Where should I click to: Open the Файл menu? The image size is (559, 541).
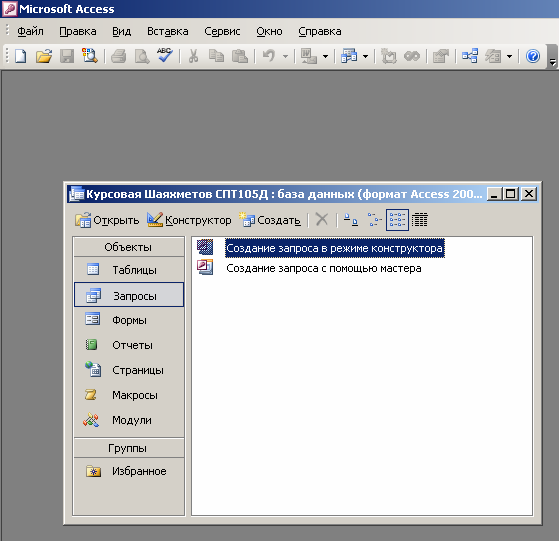tap(30, 31)
